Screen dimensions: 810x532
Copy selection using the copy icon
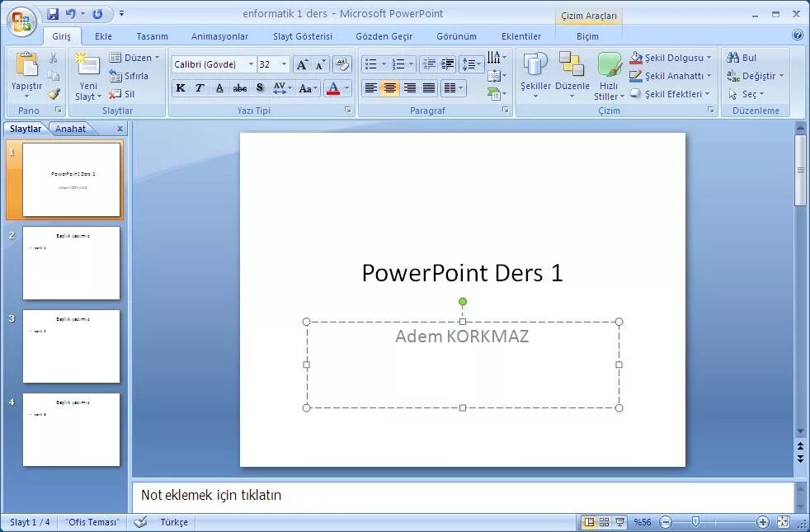pos(54,76)
